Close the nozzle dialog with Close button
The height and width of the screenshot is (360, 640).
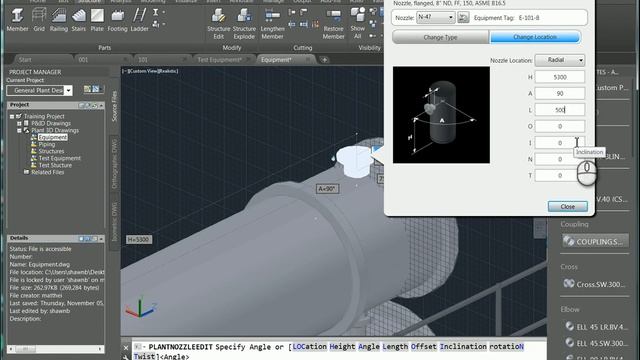click(x=567, y=207)
